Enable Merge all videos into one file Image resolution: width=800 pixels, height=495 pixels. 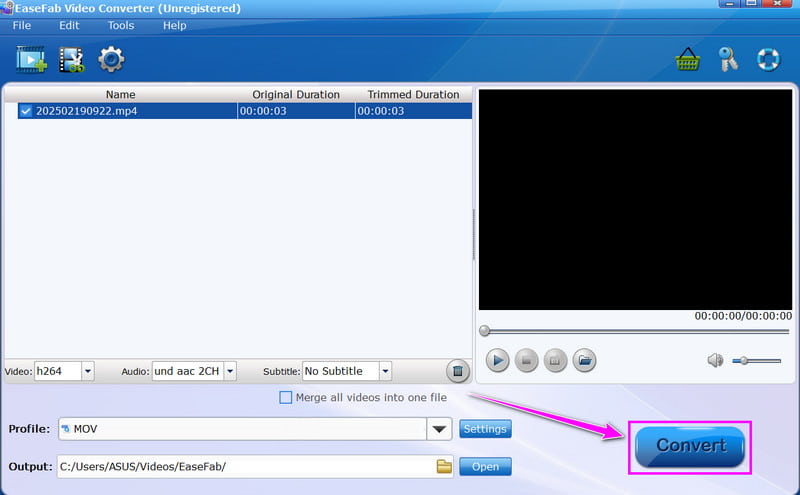(286, 398)
